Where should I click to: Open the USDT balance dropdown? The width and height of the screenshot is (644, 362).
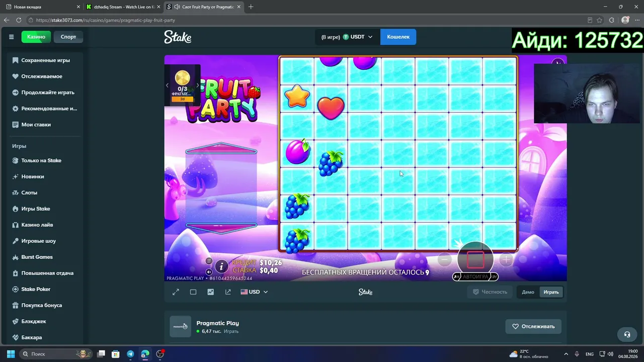coord(347,37)
